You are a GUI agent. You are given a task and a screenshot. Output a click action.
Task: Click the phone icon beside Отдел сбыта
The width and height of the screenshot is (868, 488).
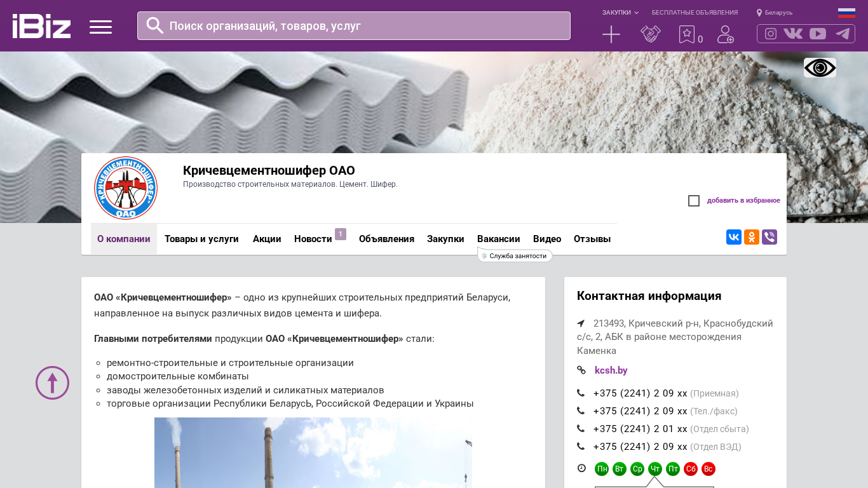581,428
